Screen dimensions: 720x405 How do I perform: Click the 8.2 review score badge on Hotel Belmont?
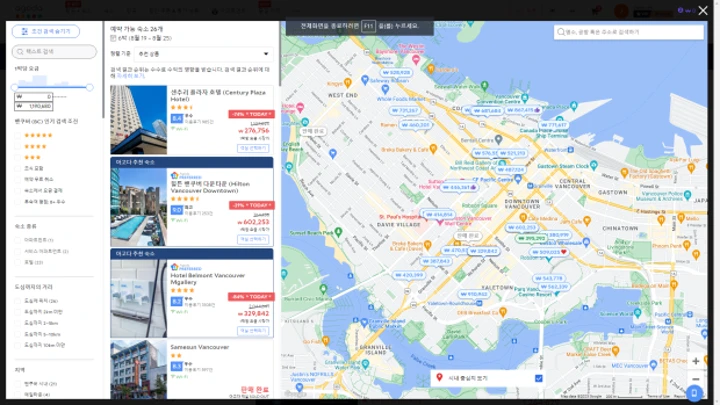pos(177,301)
